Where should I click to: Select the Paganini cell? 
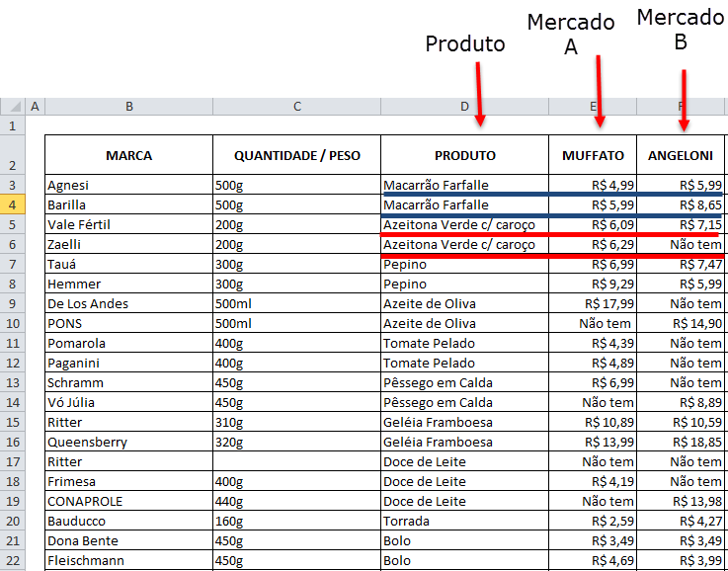click(x=128, y=363)
